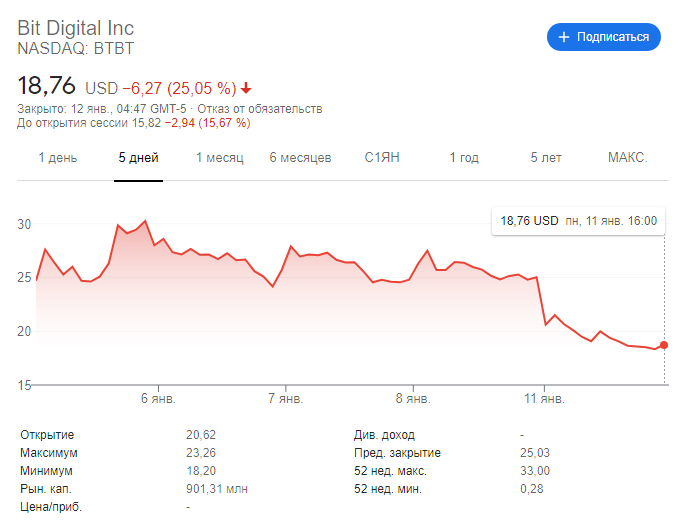Click the Bit Digital Inc title
The height and width of the screenshot is (532, 680).
[x=75, y=28]
